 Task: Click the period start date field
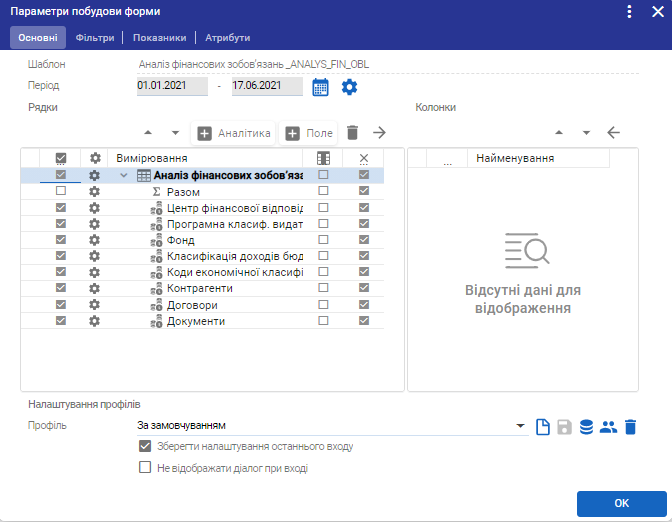[x=172, y=86]
